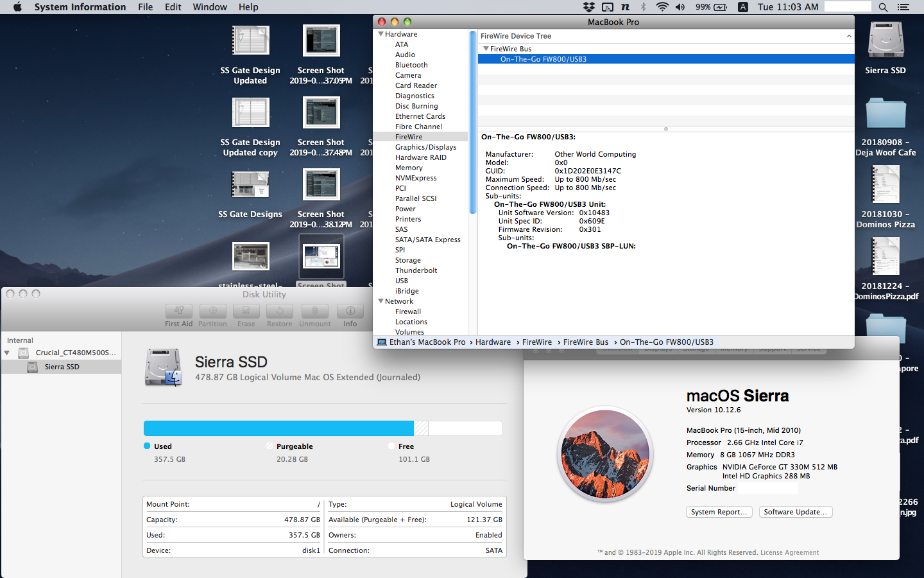Image resolution: width=924 pixels, height=578 pixels.
Task: Click the Wi-Fi status icon
Action: 662,7
